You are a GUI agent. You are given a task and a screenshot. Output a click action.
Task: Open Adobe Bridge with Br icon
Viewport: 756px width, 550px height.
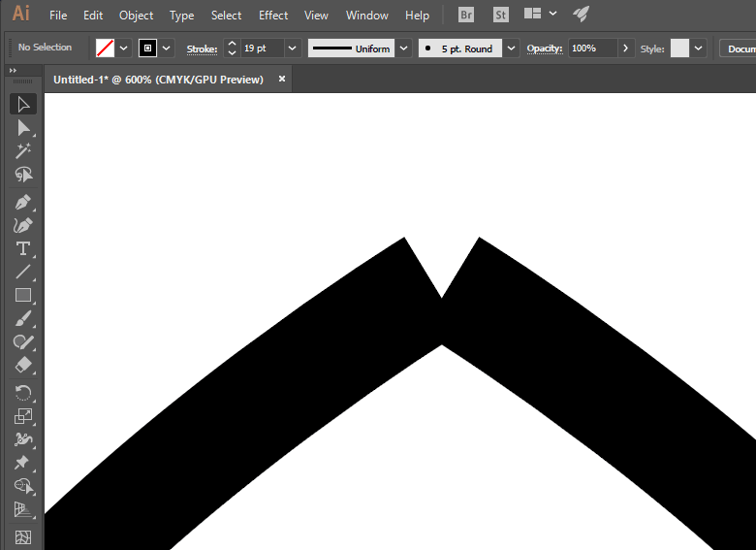pos(466,15)
